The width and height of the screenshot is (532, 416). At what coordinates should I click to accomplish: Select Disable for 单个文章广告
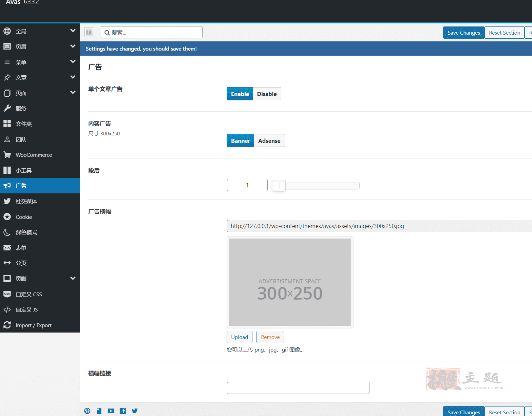tap(267, 94)
